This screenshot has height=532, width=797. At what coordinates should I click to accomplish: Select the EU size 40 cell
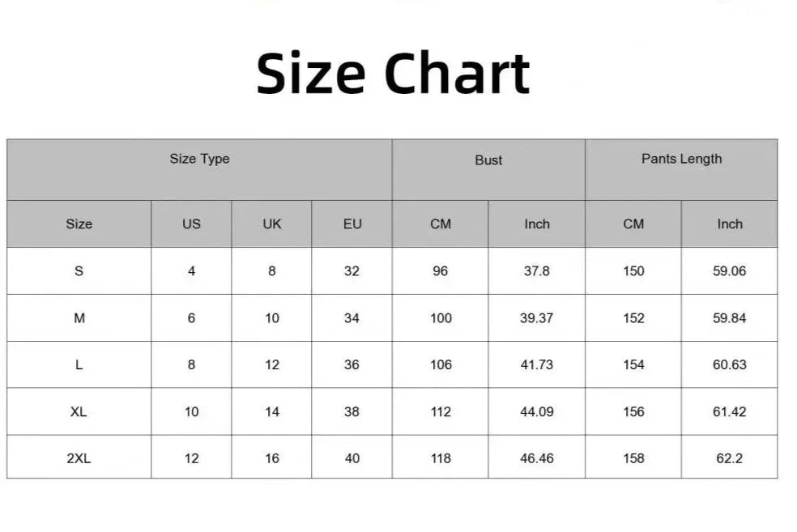pos(352,459)
